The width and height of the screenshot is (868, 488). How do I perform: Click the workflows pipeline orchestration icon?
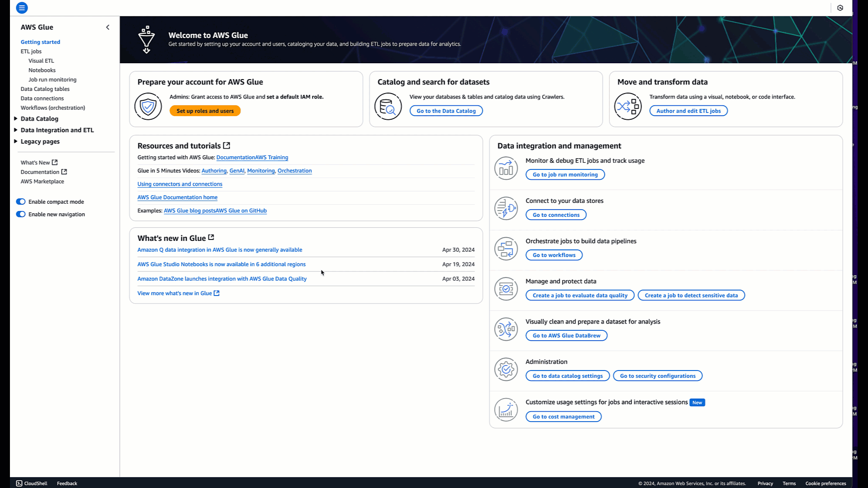tap(505, 249)
